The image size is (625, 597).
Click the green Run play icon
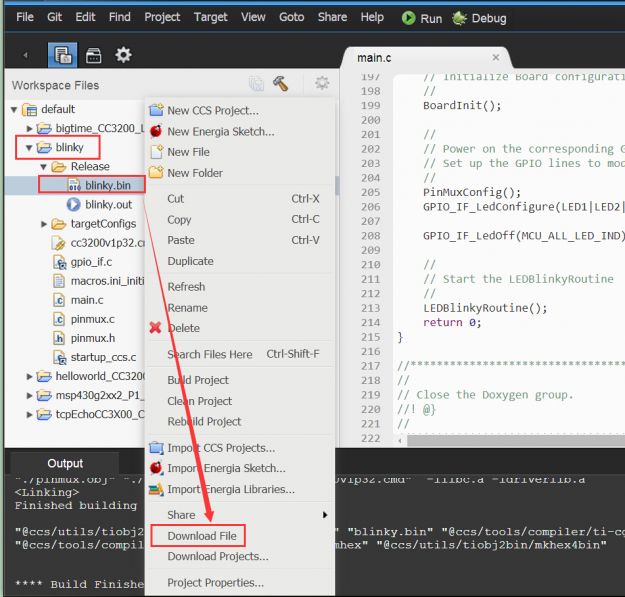[x=408, y=18]
